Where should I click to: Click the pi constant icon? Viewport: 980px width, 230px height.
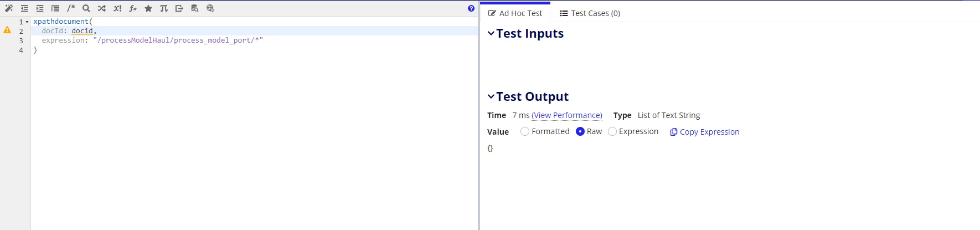coord(164,8)
